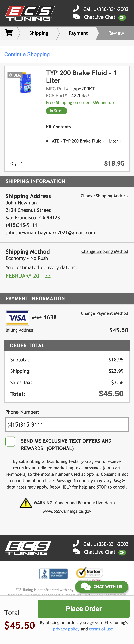Click Change Payment Method link
Viewport: 134px width, 644px height.
tap(104, 313)
